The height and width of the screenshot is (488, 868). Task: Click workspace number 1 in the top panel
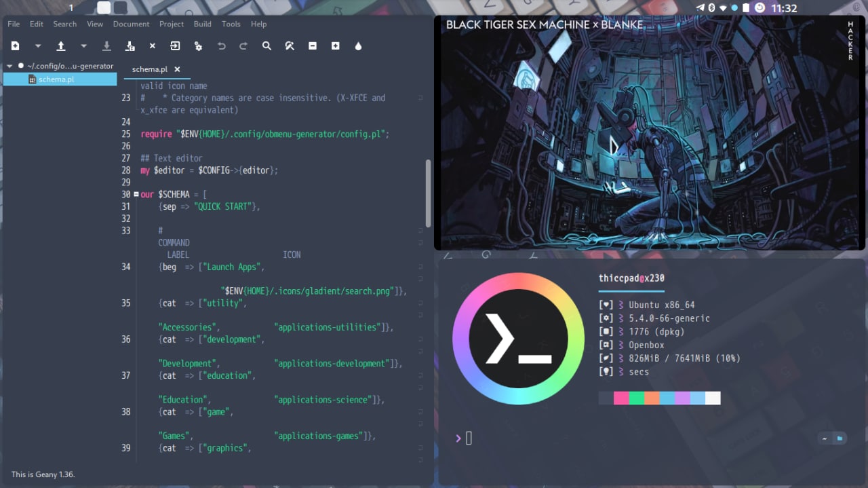pyautogui.click(x=71, y=8)
